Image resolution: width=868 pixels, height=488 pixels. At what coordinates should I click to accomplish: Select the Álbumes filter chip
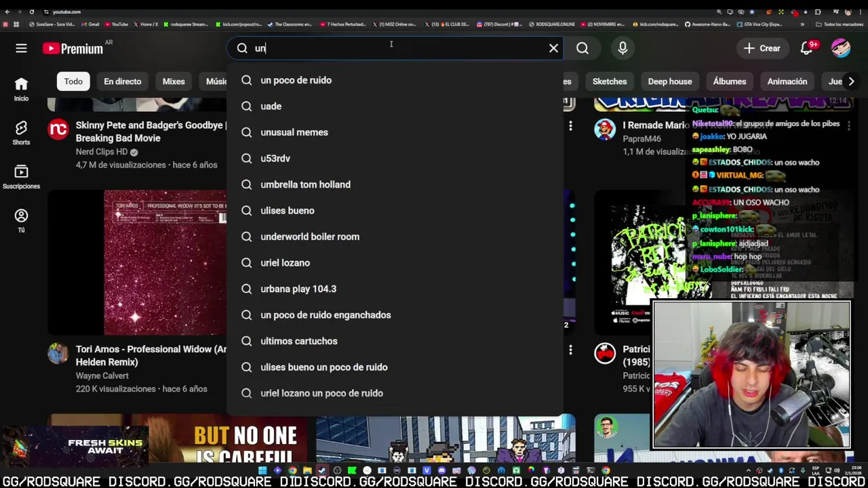(730, 81)
